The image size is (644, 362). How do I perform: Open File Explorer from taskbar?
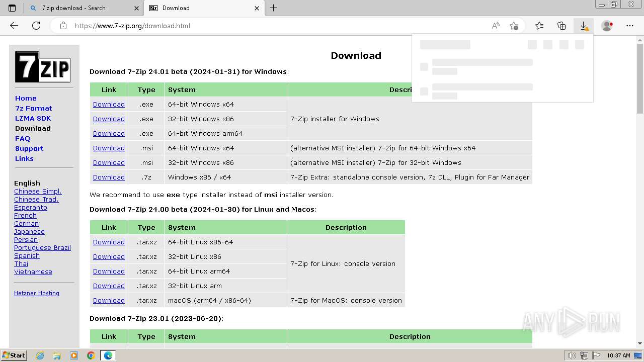[x=57, y=355]
